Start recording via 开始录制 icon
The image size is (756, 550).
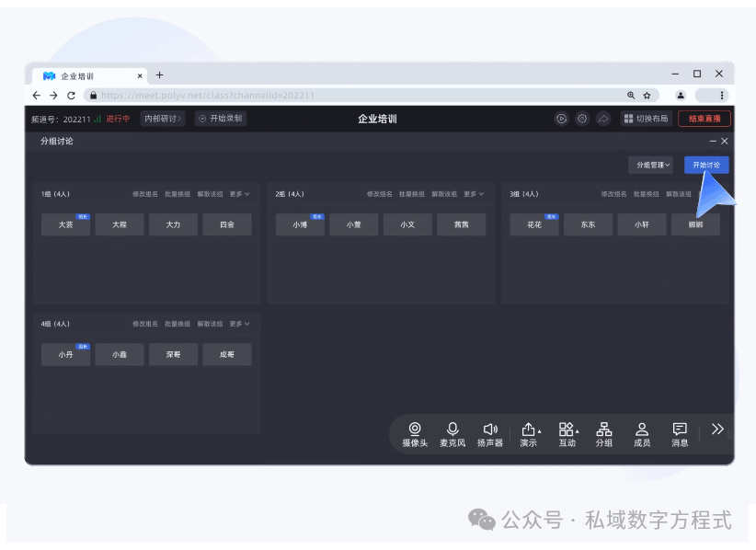click(220, 118)
